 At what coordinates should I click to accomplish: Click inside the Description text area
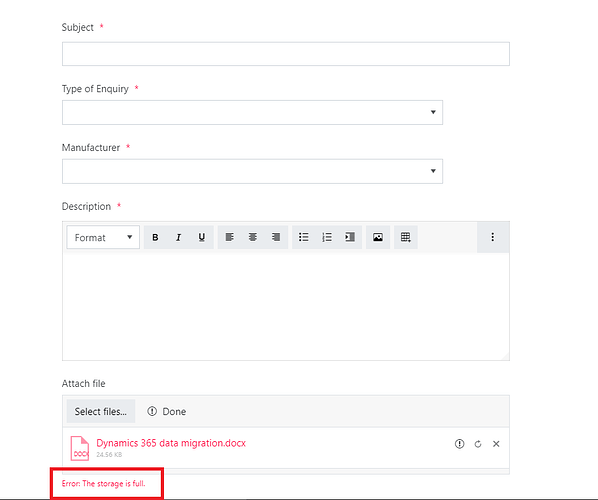coord(286,306)
